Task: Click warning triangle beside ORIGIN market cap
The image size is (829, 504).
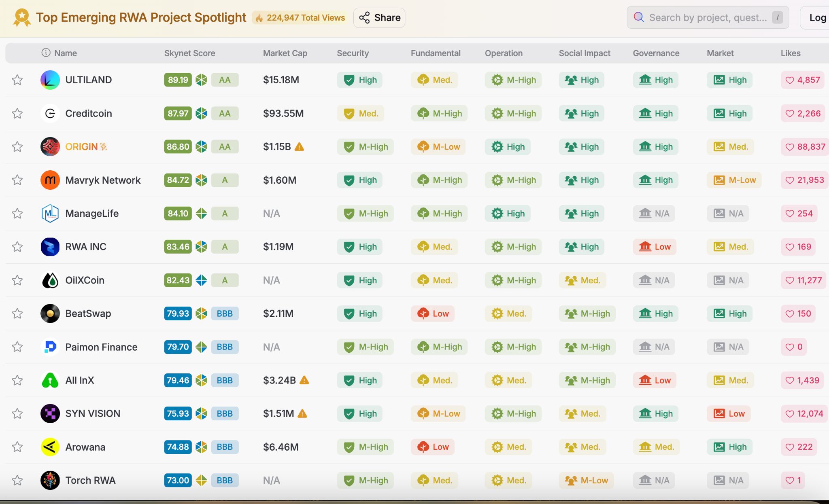Action: pos(299,147)
